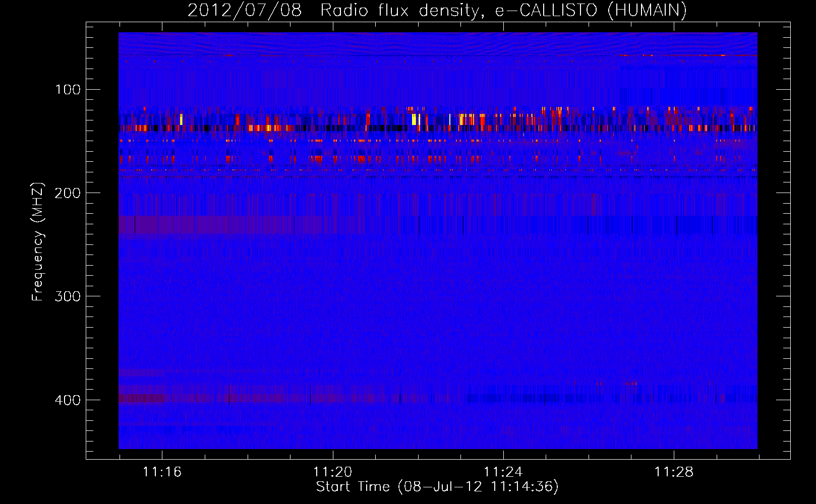816x504 pixels.
Task: Click the 100 frequency tick label
Action: click(x=68, y=90)
